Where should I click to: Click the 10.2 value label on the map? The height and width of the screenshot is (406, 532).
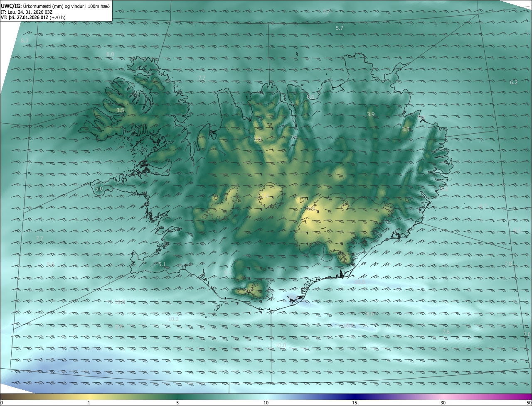(x=174, y=319)
